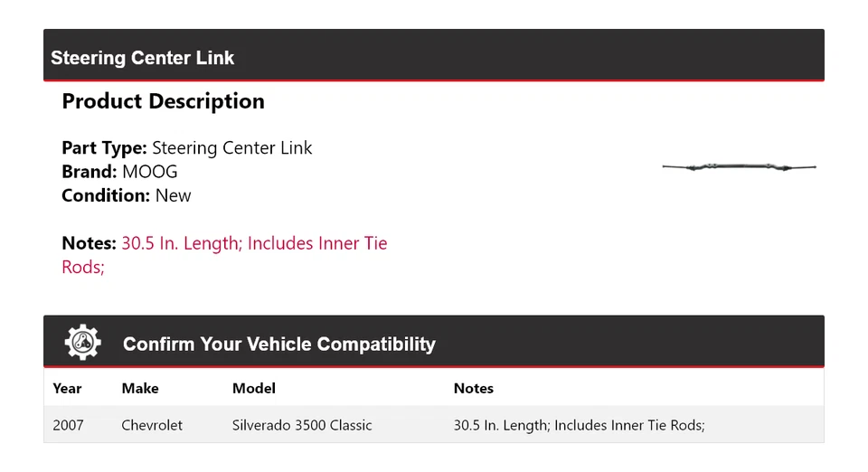Click the Notes column header in table
This screenshot has width=868, height=472.
click(474, 388)
